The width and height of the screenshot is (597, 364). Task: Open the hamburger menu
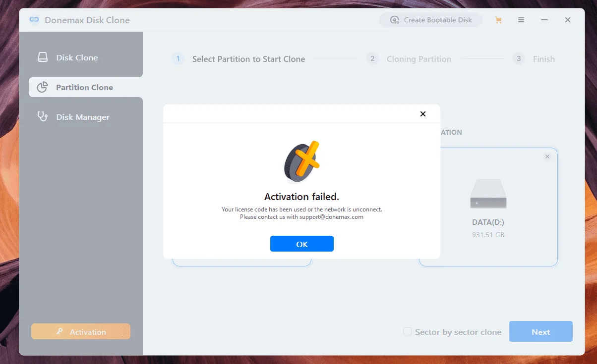pyautogui.click(x=521, y=20)
